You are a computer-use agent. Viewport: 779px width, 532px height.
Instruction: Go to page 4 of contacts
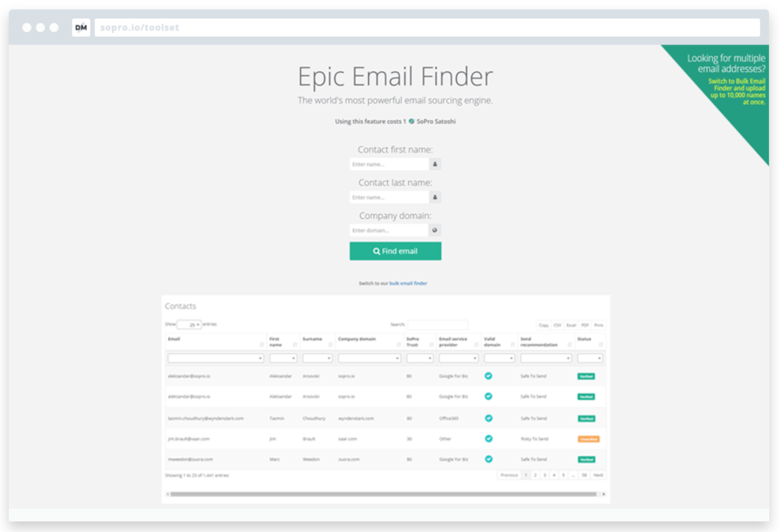554,475
